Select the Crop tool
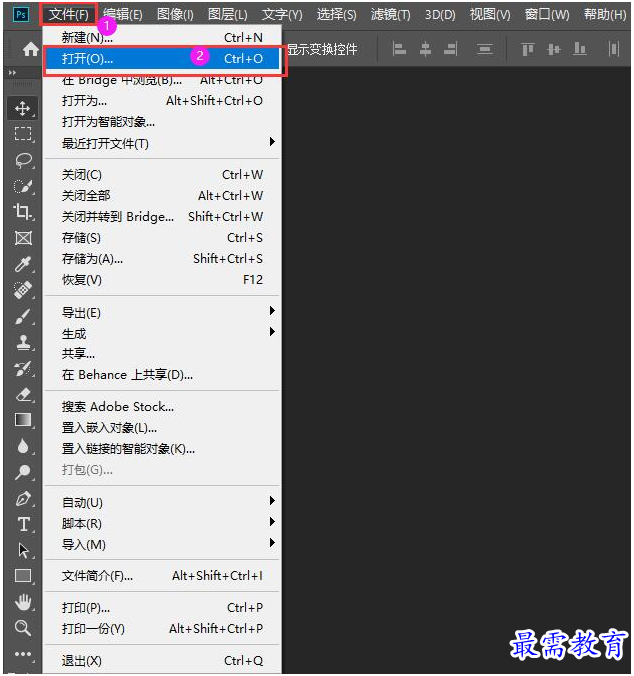 23,212
